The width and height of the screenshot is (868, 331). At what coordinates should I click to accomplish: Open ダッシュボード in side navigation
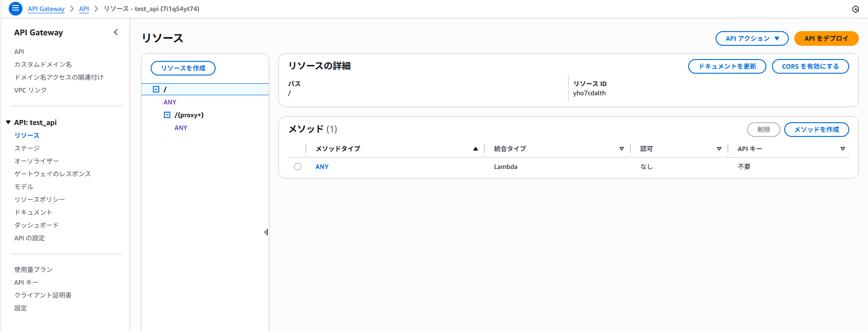37,225
